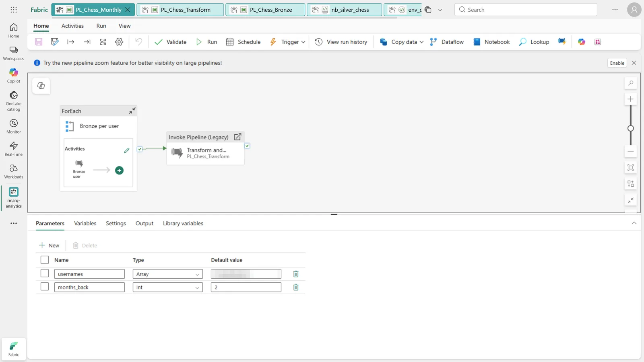The image size is (644, 362).
Task: Toggle select-all parameters checkbox
Action: (x=45, y=260)
